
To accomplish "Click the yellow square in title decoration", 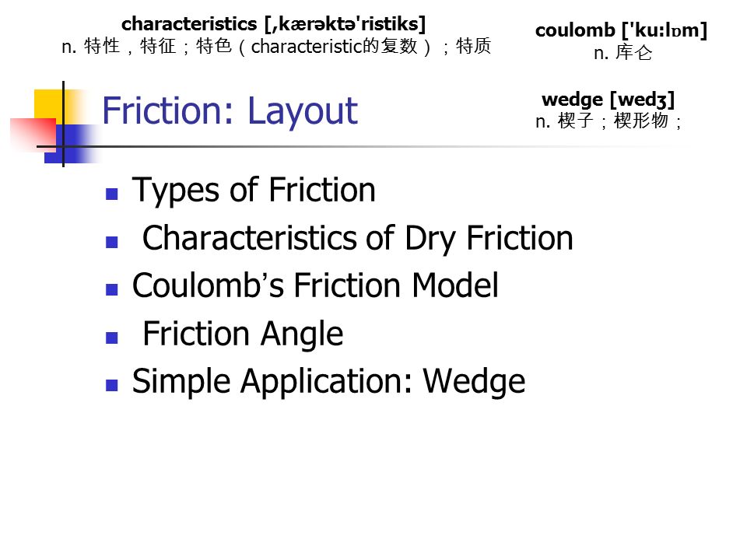I will tap(48, 103).
